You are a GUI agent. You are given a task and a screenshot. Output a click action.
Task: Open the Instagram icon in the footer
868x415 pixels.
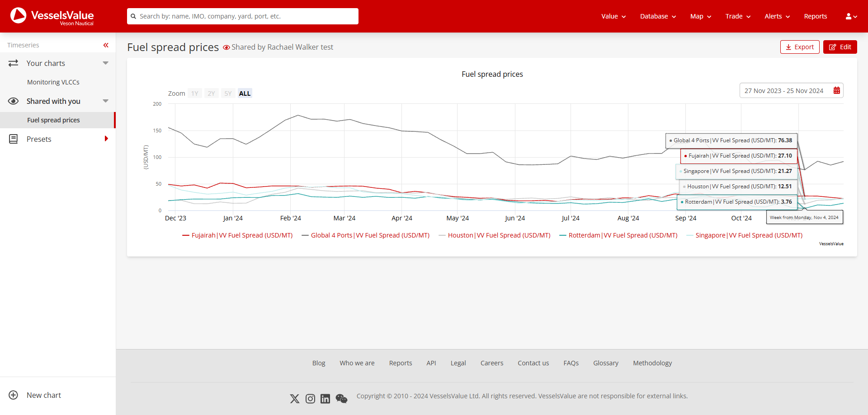(310, 398)
